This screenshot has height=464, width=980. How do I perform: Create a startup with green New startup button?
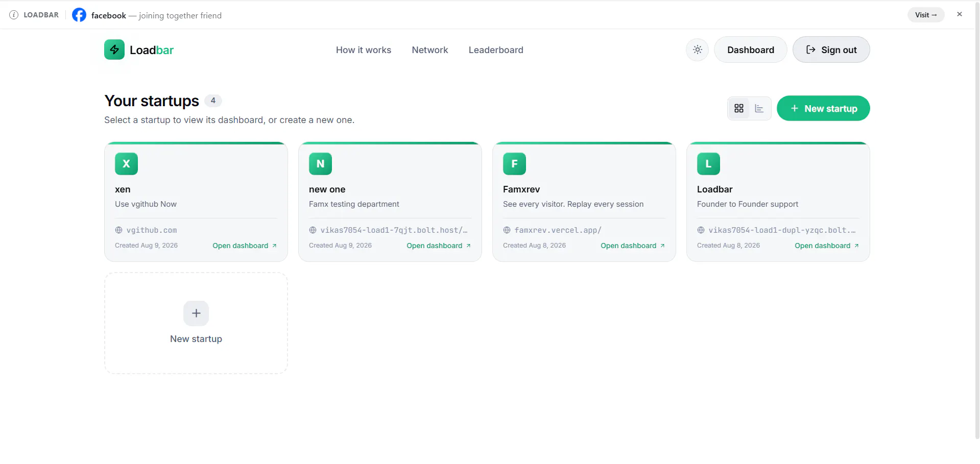coord(823,108)
